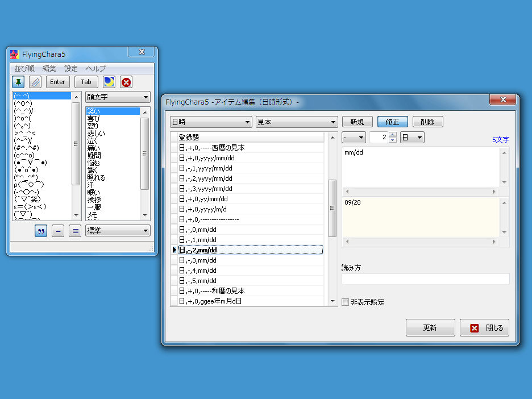Click the Tab button in FlyingChara5 toolbar
The height and width of the screenshot is (399, 532).
point(86,82)
